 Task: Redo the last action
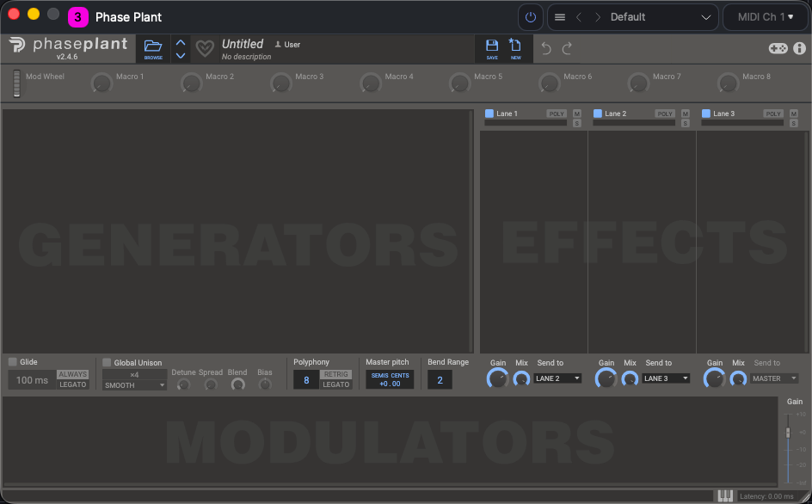pyautogui.click(x=567, y=48)
